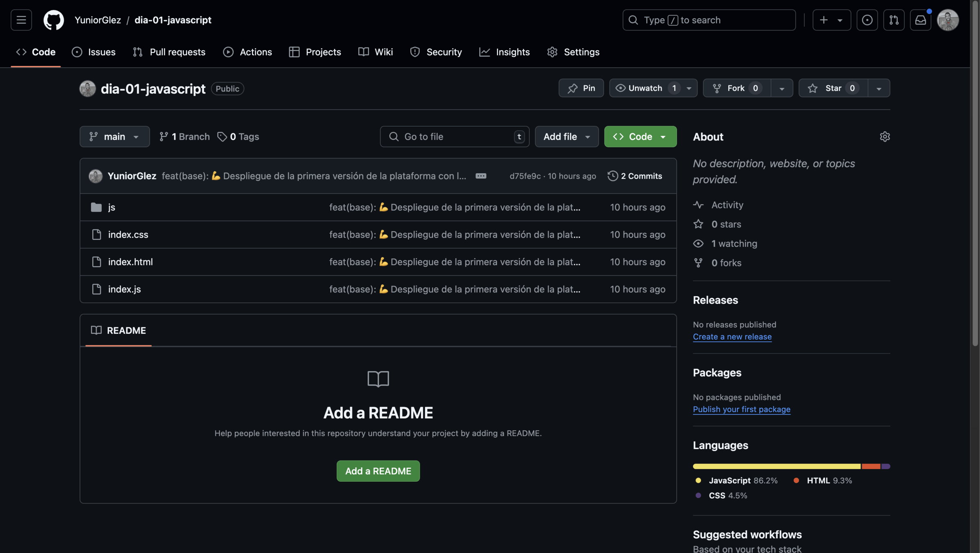Click the GitHub logo home icon

(53, 20)
